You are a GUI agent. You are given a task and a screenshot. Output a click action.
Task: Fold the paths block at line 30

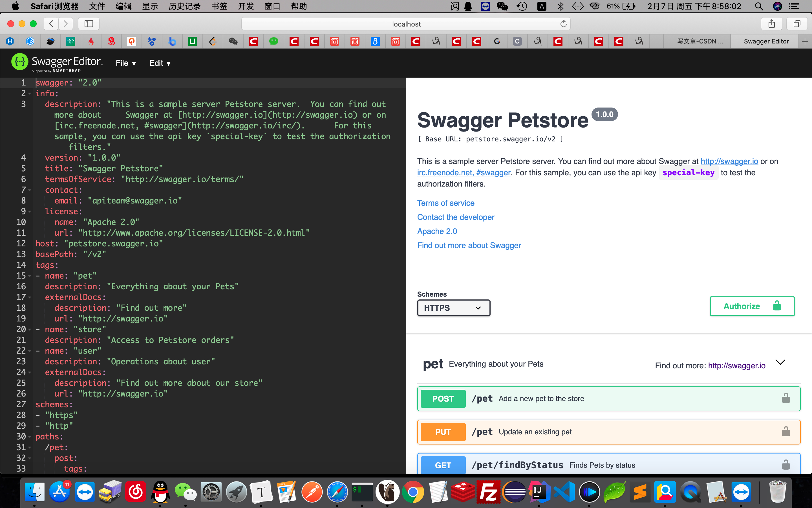click(x=30, y=437)
